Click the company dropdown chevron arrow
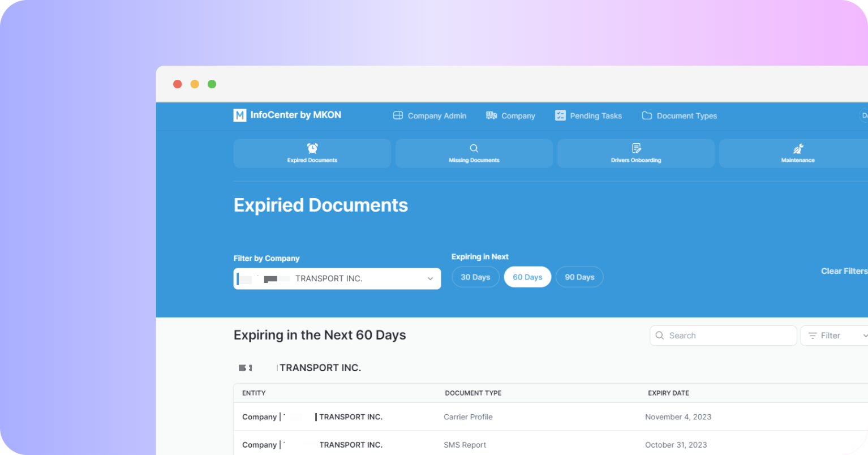This screenshot has height=455, width=868. click(430, 278)
